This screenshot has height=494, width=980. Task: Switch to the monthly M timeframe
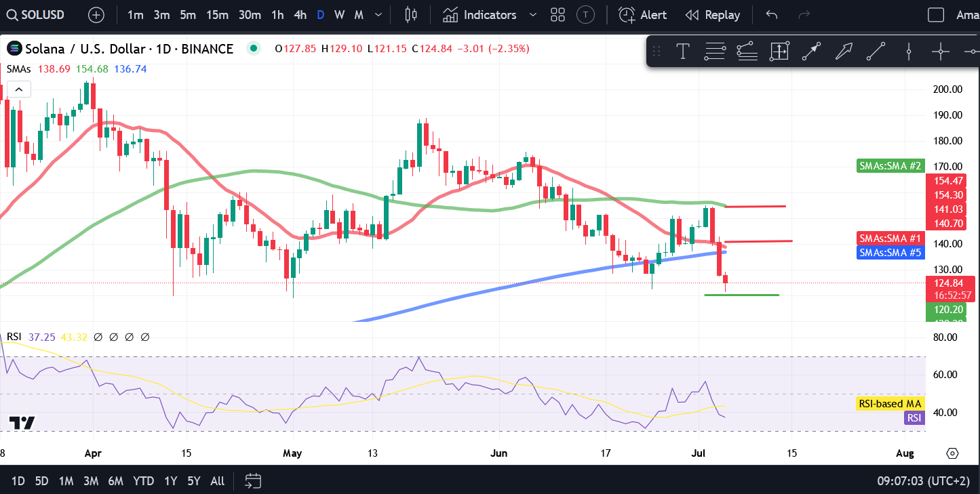pos(359,15)
